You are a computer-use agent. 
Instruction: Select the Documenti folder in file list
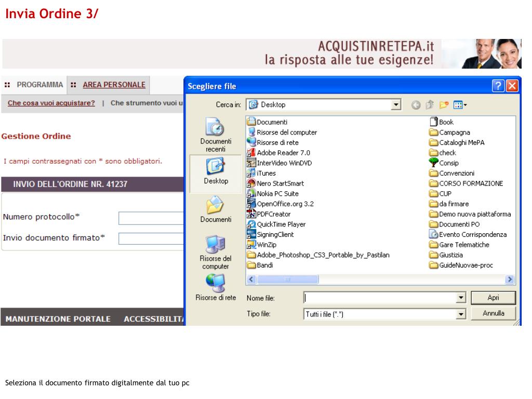tap(268, 122)
